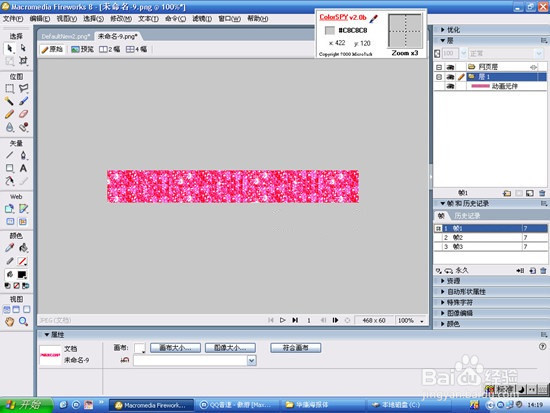Open the 滤镜(I) menu

pyautogui.click(x=202, y=19)
